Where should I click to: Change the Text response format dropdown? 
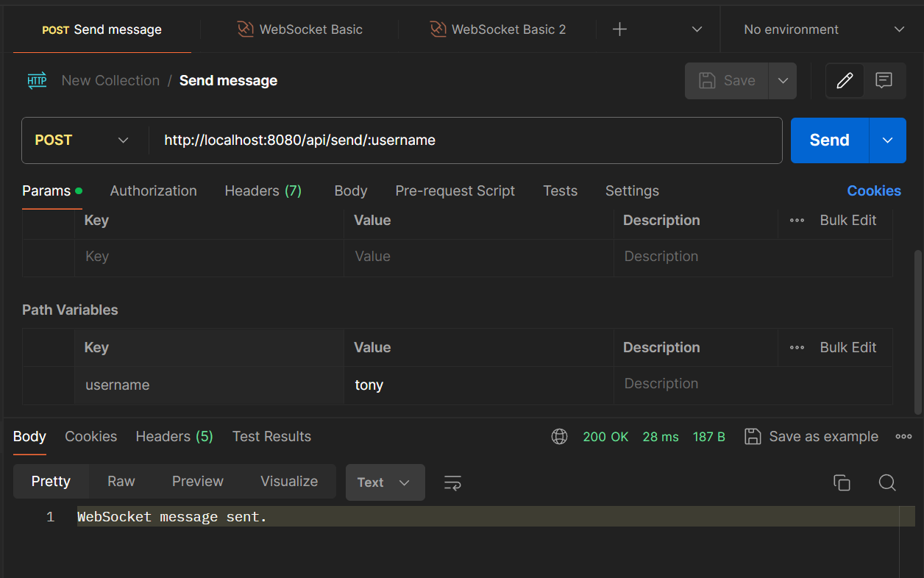tap(385, 482)
